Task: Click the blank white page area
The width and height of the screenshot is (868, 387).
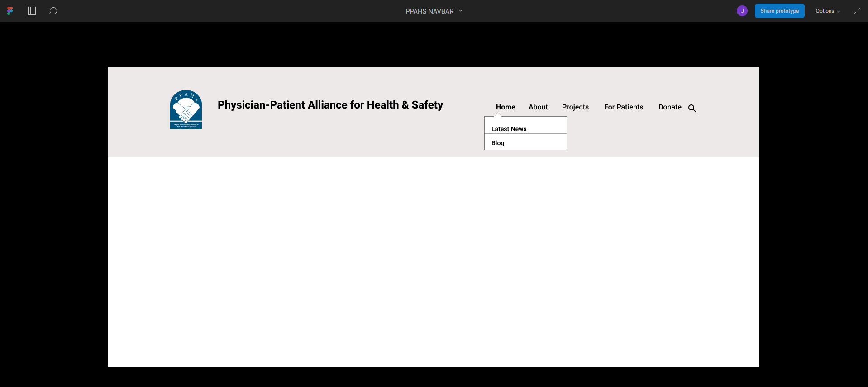Action: 433,262
